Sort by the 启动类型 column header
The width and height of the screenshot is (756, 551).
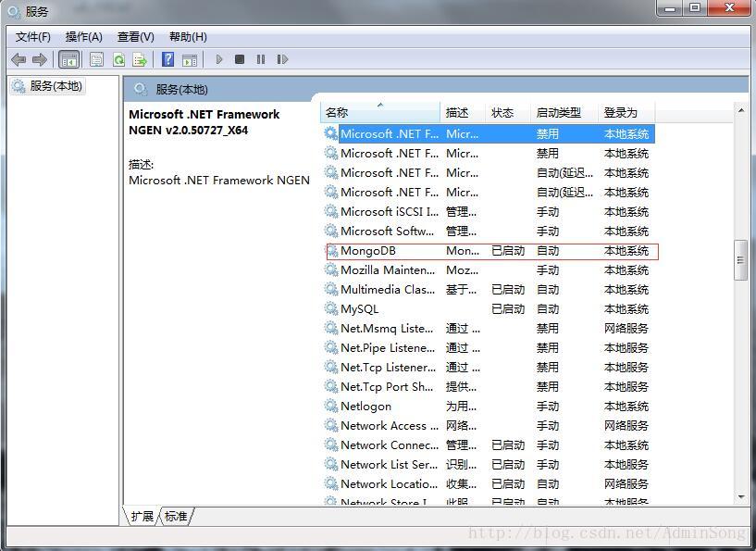coord(564,112)
